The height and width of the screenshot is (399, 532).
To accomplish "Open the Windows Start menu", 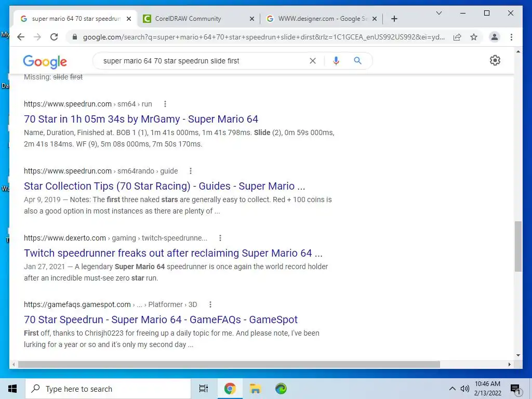I will 12,389.
